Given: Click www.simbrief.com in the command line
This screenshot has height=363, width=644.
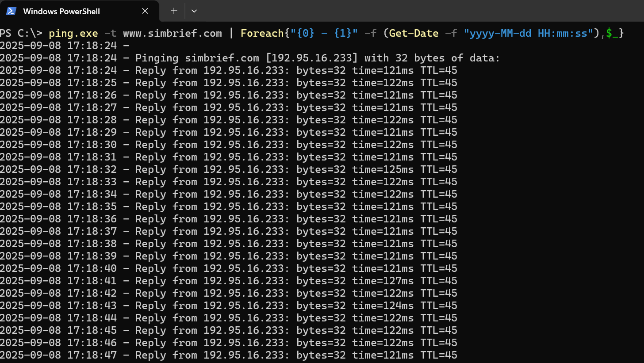Looking at the screenshot, I should 172,33.
